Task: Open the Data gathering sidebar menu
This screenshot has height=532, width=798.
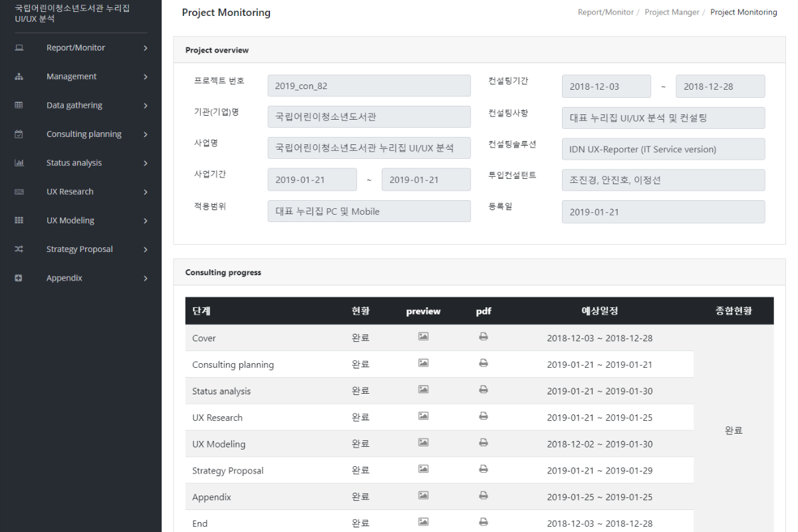Action: point(74,105)
